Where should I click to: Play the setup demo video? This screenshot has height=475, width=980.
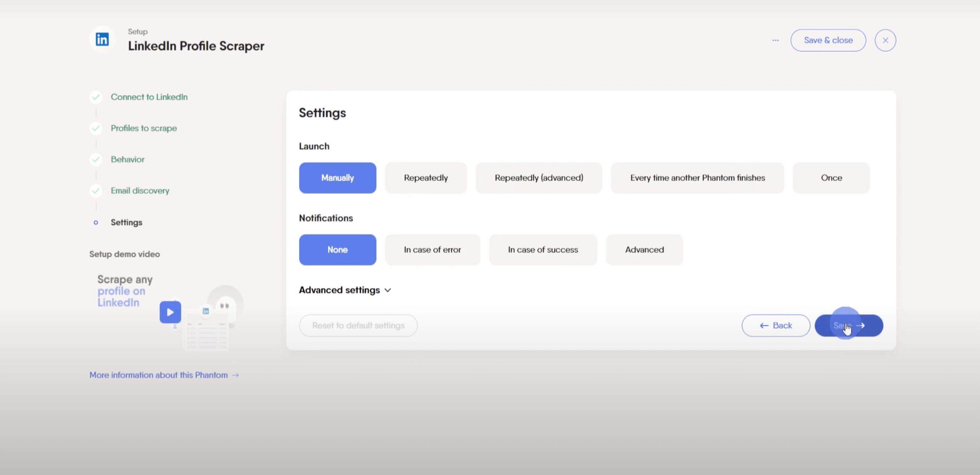pos(170,312)
